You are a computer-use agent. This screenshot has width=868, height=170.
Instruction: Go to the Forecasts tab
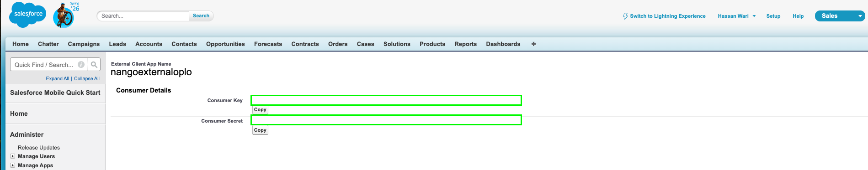tap(268, 44)
